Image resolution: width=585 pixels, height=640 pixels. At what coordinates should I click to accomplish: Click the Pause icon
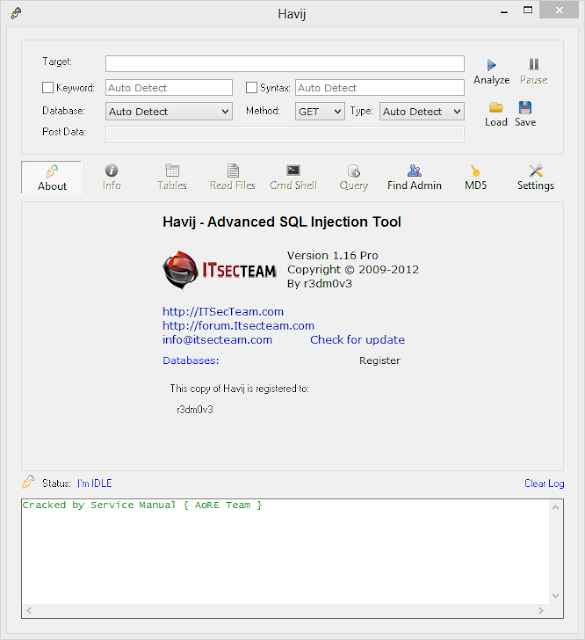(534, 64)
